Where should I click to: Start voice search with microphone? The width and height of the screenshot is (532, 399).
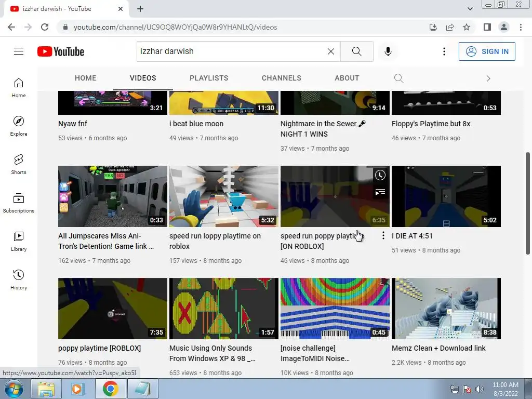(x=388, y=51)
